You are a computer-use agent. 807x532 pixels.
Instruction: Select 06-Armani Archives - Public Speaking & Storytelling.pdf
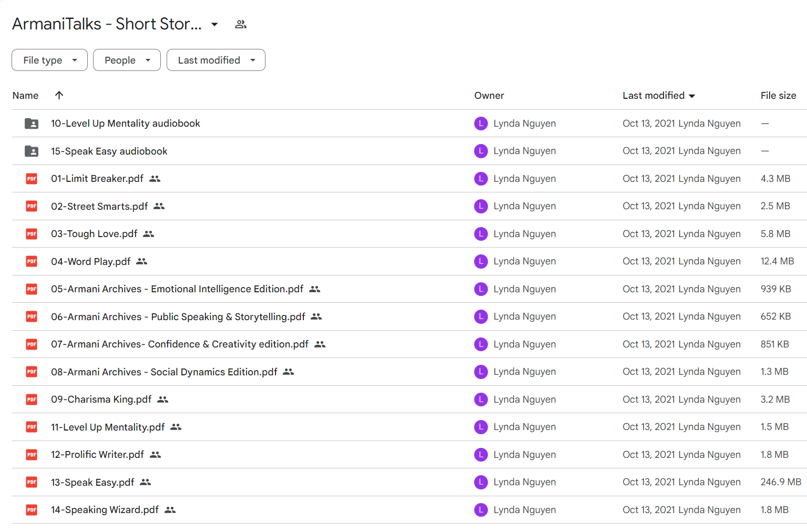coord(178,316)
